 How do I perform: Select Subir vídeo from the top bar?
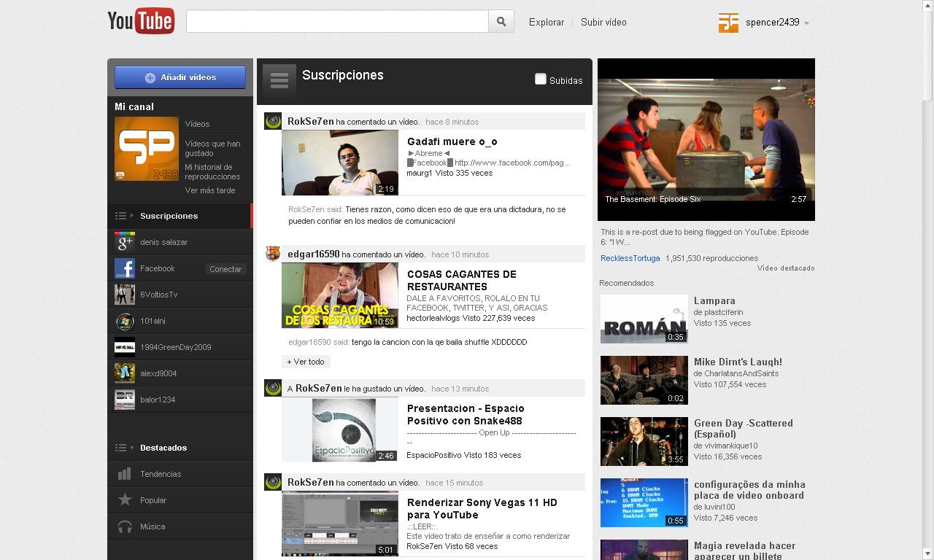click(x=603, y=23)
